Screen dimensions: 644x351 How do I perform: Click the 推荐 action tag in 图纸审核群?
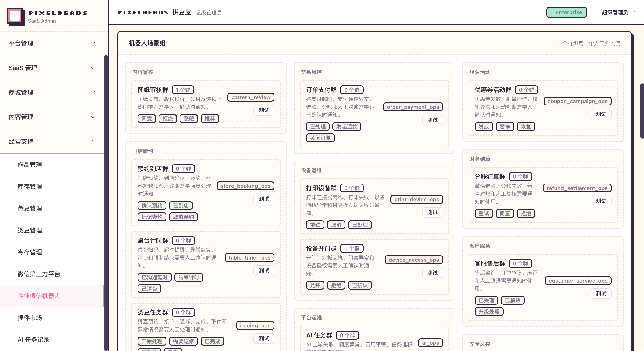[210, 119]
